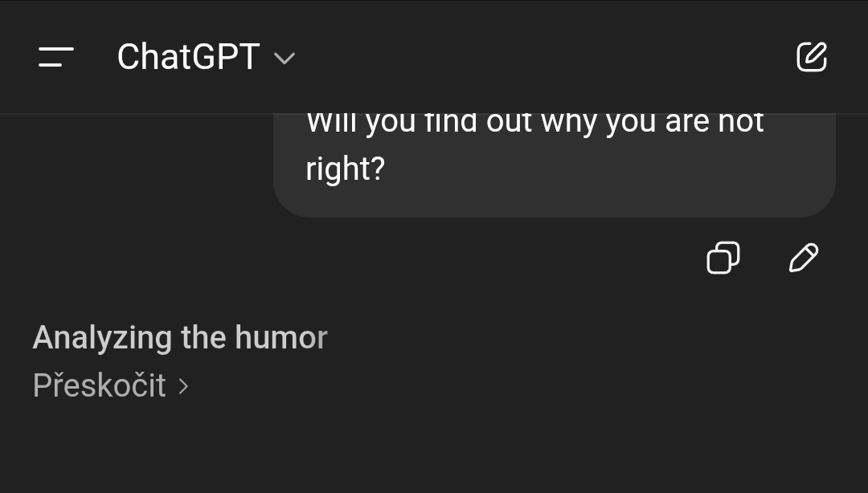
Task: Open the sidebar hamburger menu
Action: [55, 57]
